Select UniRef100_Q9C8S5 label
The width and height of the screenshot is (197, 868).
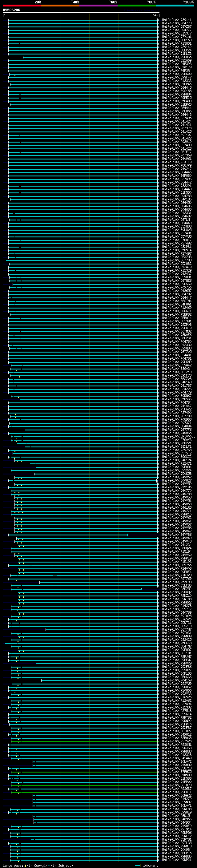[x=176, y=57]
